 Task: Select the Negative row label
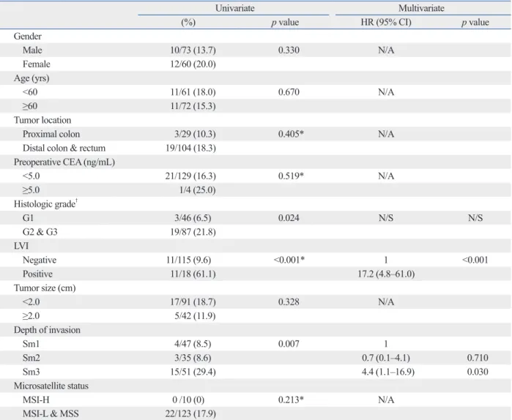pyautogui.click(x=40, y=260)
